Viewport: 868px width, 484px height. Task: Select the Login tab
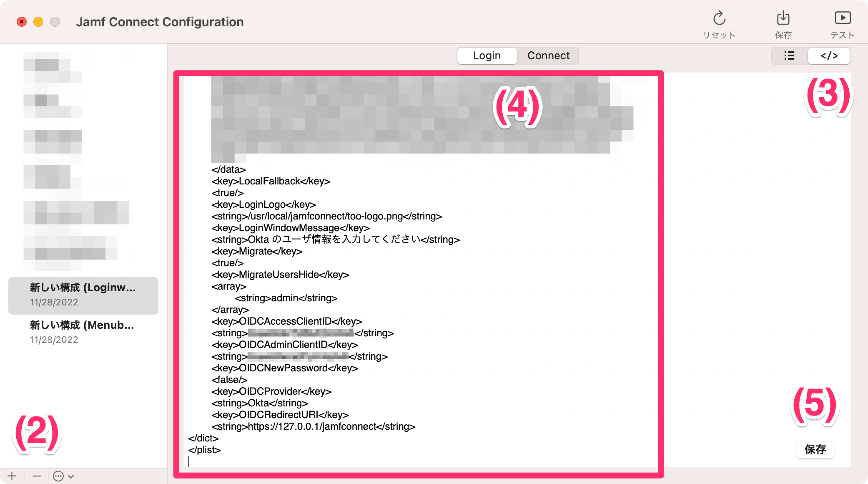pyautogui.click(x=487, y=55)
